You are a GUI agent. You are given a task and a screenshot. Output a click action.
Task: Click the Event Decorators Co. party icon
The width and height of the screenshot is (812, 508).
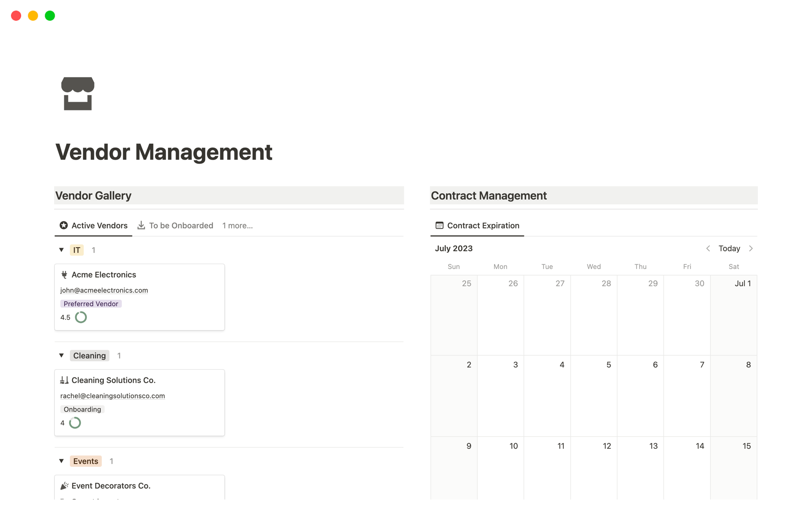pyautogui.click(x=64, y=485)
